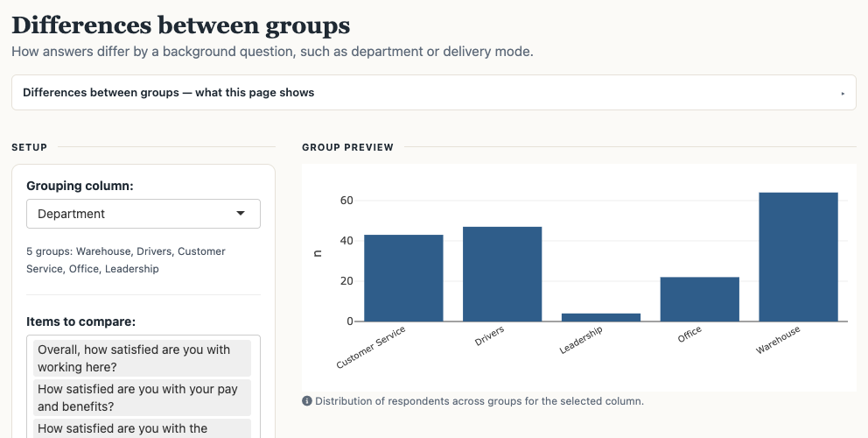Select 'Overall, how satisfied are you with working here?' item
The image size is (868, 438).
coord(142,358)
